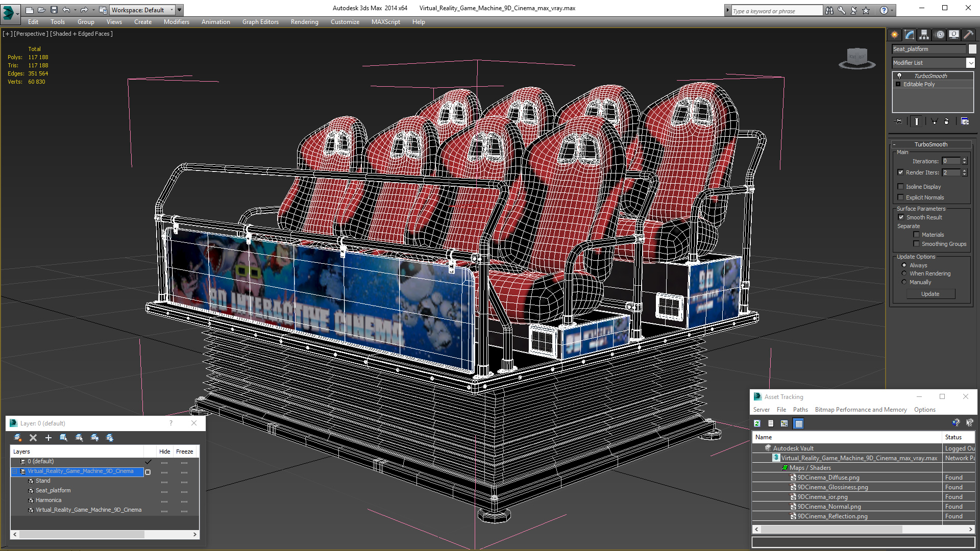
Task: Click Create New Layer icon in the Layer dialog
Action: [x=17, y=438]
